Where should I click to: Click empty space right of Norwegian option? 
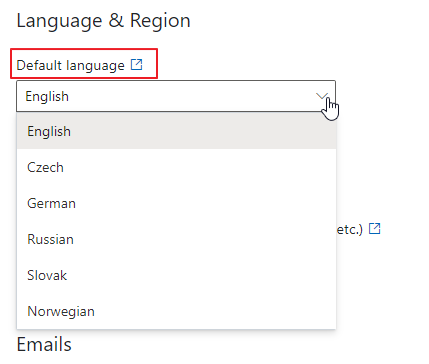pos(215,311)
